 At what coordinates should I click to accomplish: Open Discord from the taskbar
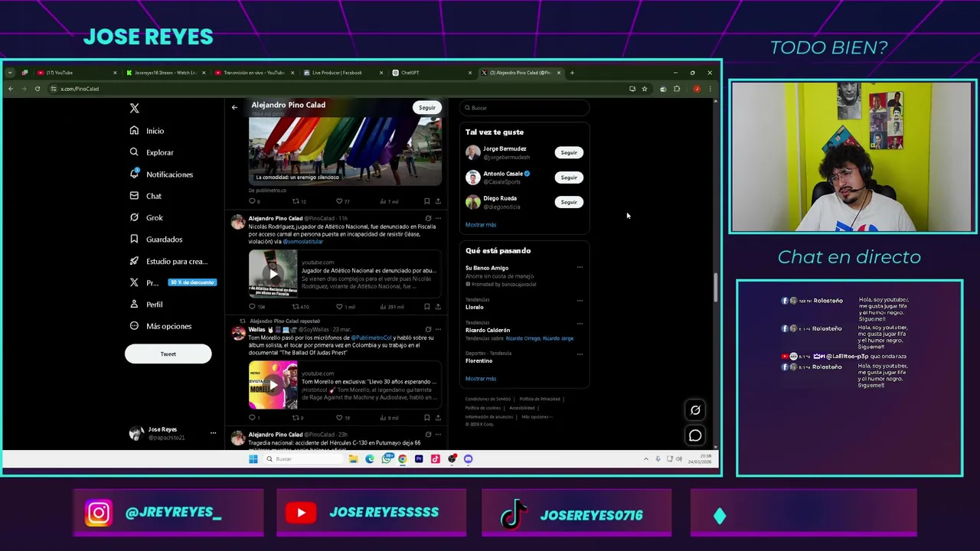pos(468,459)
